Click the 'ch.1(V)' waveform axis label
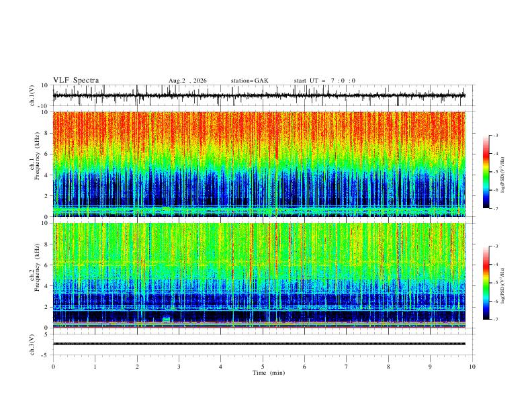Screen dimensions: 532x411 tap(32, 95)
